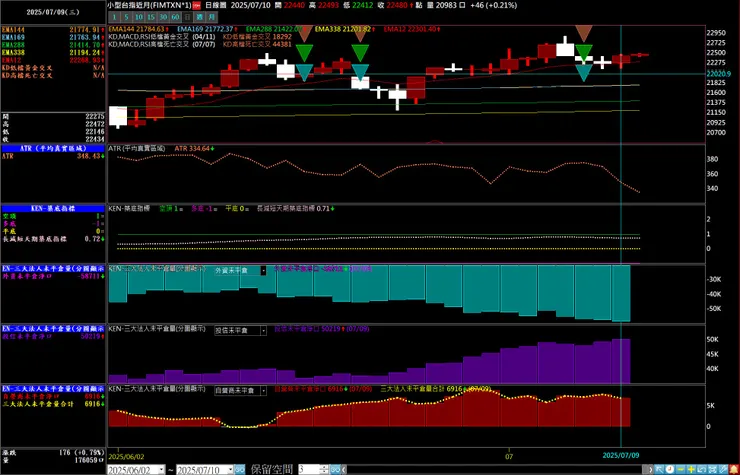Screen dimensions: 740x475
Task: Click the 外資未平倉淨口 row in left panel
Action: (x=53, y=276)
